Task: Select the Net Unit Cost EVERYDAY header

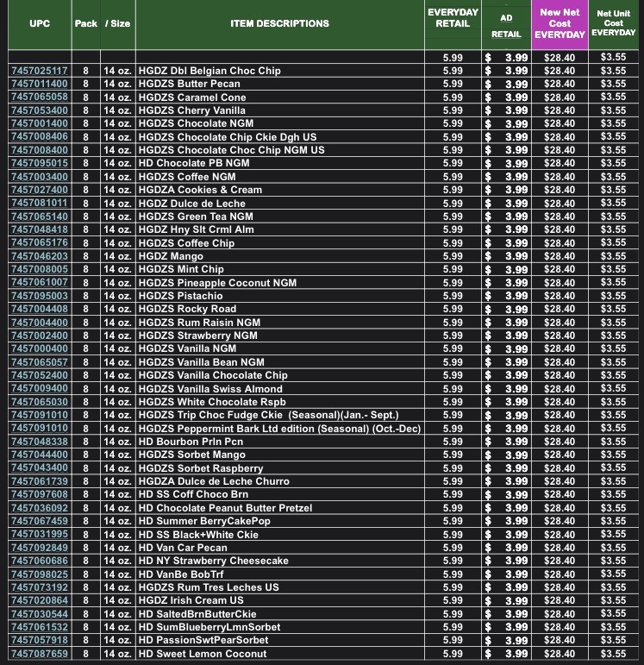Action: tap(614, 23)
